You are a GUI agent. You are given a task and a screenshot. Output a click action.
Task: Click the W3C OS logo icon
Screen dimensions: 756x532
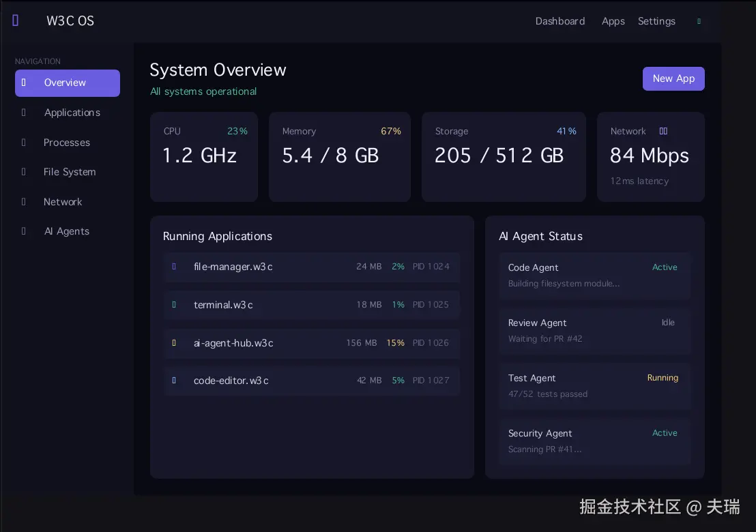click(x=16, y=20)
